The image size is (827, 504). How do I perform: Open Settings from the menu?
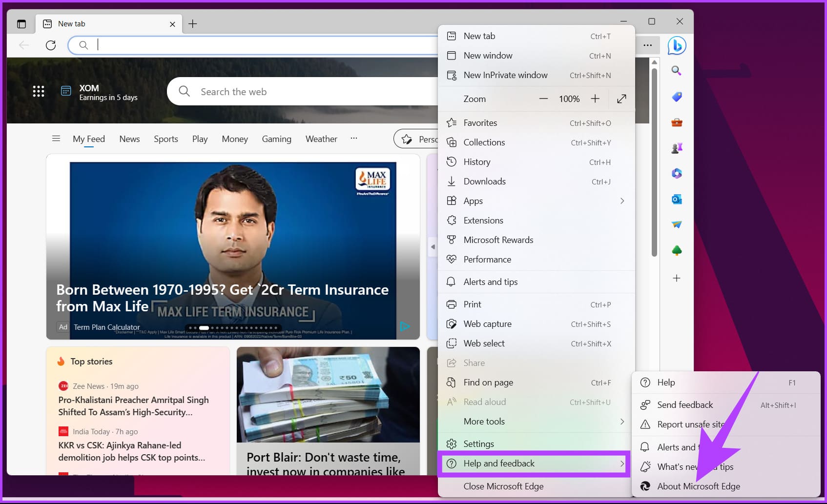pyautogui.click(x=537, y=444)
